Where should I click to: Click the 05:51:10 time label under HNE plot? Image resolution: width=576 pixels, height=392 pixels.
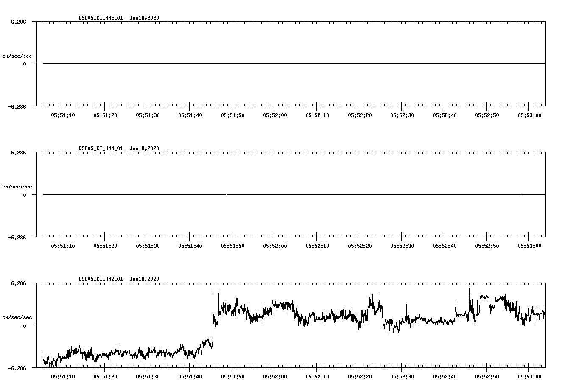click(63, 115)
